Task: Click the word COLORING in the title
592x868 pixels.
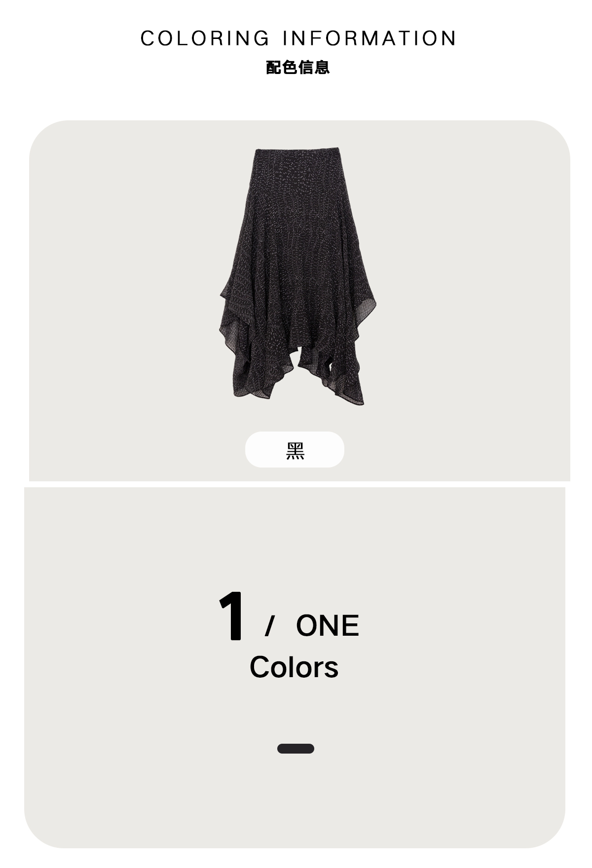Action: 205,38
